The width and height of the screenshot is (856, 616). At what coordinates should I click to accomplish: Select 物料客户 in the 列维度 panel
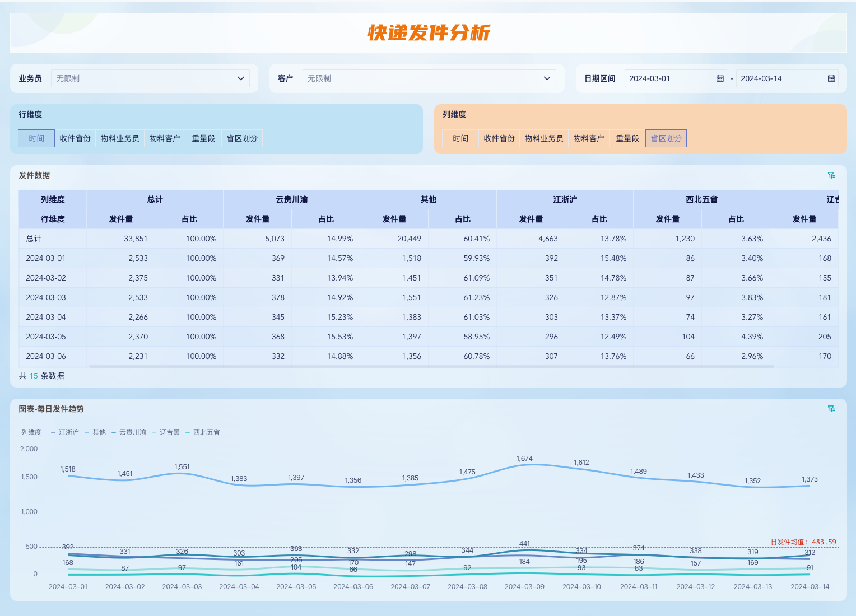pyautogui.click(x=588, y=138)
